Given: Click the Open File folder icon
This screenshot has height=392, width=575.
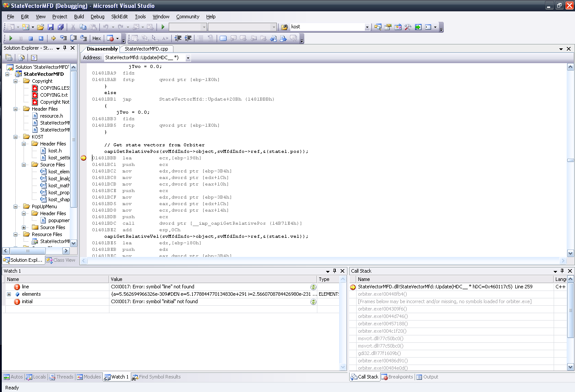Looking at the screenshot, I should coord(40,27).
